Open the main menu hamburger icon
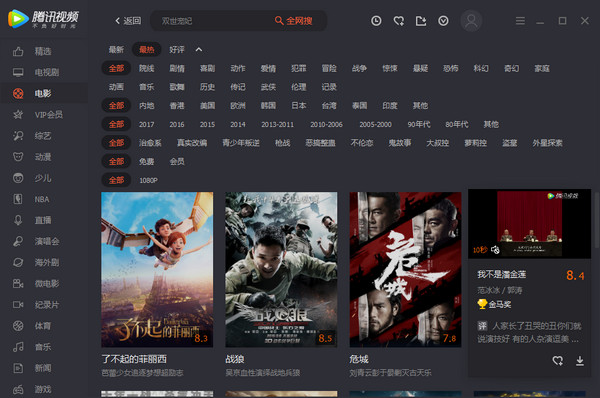600x398 pixels. tap(520, 21)
